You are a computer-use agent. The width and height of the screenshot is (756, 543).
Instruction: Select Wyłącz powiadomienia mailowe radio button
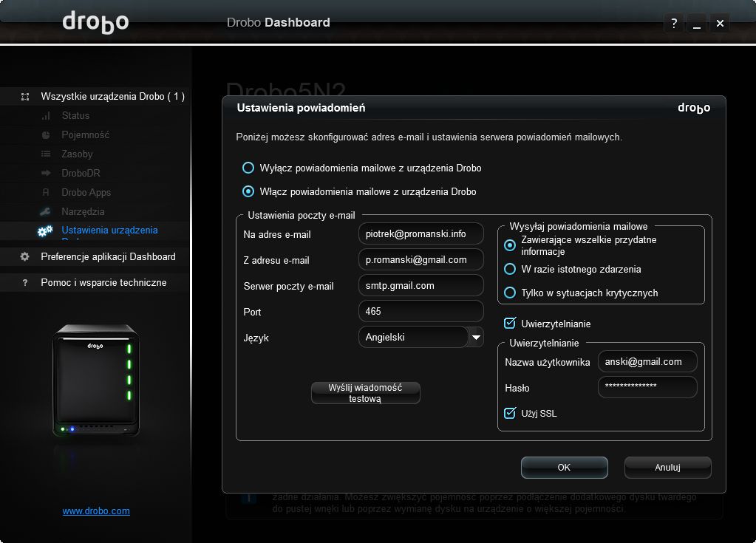(x=248, y=168)
